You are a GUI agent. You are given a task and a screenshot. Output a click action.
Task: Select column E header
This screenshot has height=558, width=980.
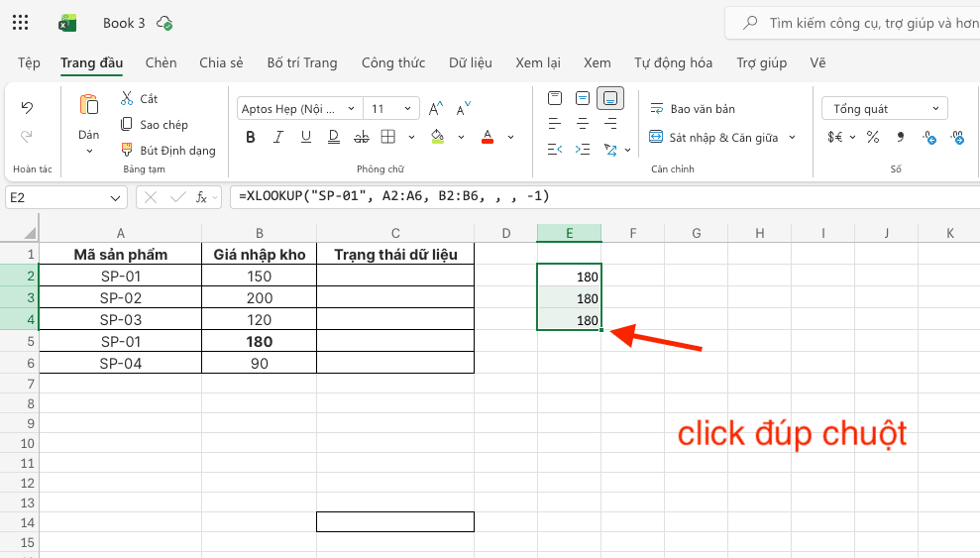click(570, 233)
